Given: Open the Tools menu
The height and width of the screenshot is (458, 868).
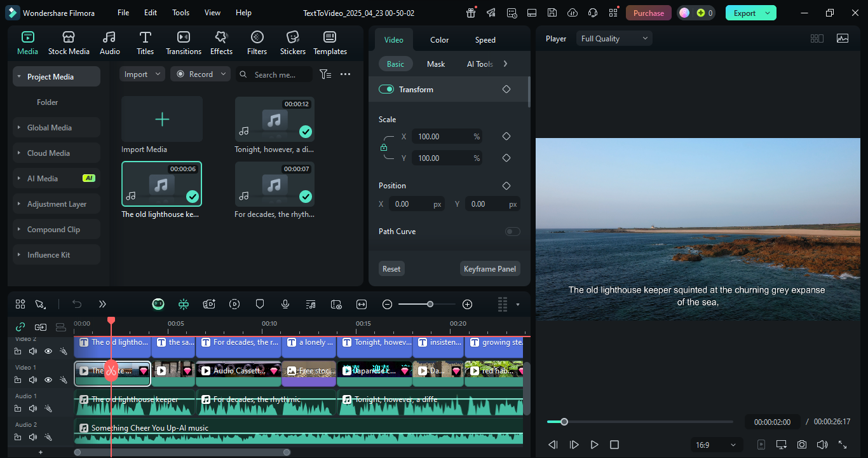Looking at the screenshot, I should pyautogui.click(x=180, y=12).
